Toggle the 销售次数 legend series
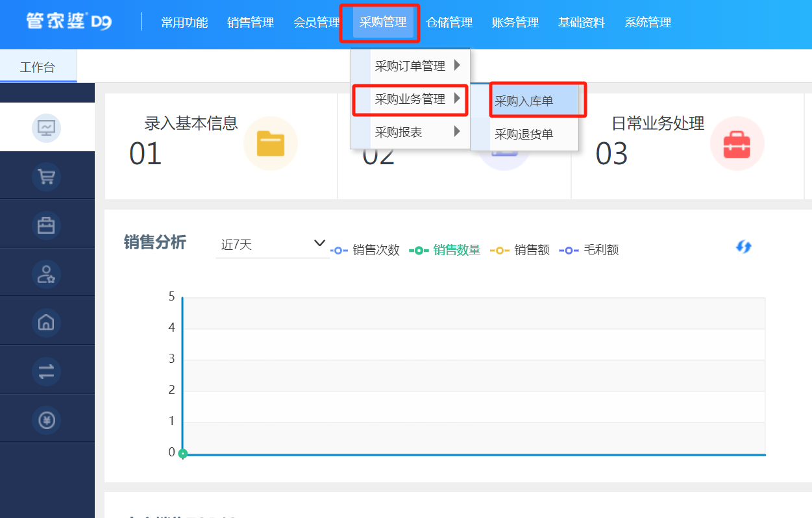812x518 pixels. click(365, 250)
